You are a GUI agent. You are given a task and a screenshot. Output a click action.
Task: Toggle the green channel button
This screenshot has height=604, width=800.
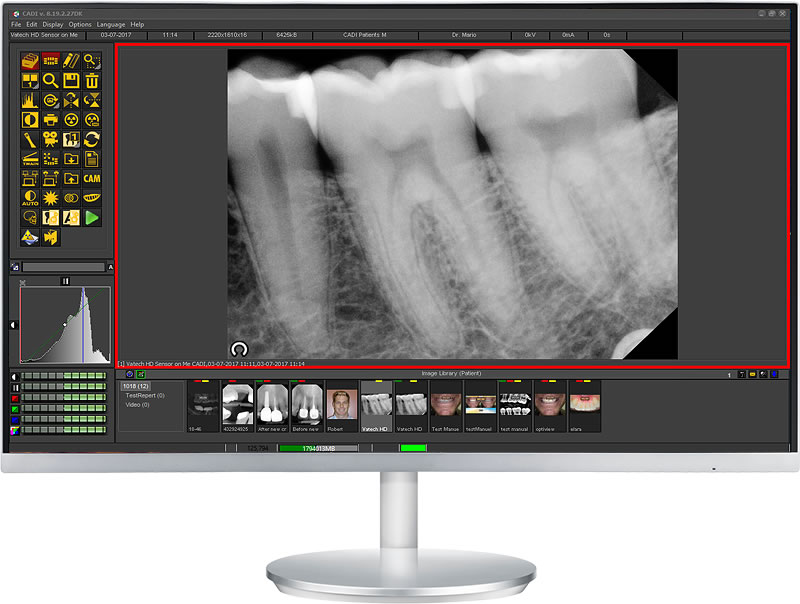click(x=14, y=408)
